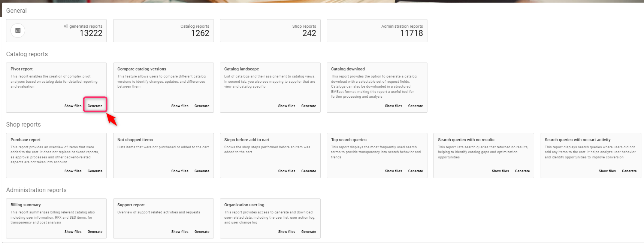Image resolution: width=644 pixels, height=243 pixels.
Task: Generate the Billing summary report
Action: coord(95,232)
